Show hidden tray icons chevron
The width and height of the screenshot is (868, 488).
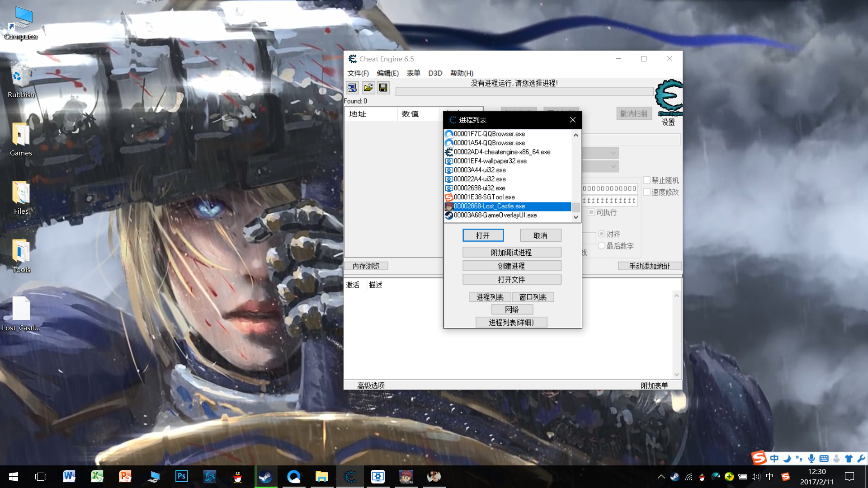[x=661, y=476]
